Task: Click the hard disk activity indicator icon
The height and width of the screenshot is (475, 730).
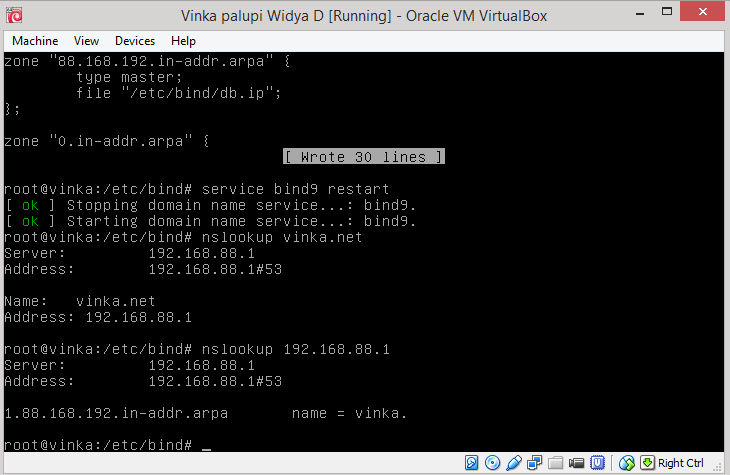Action: (x=471, y=463)
